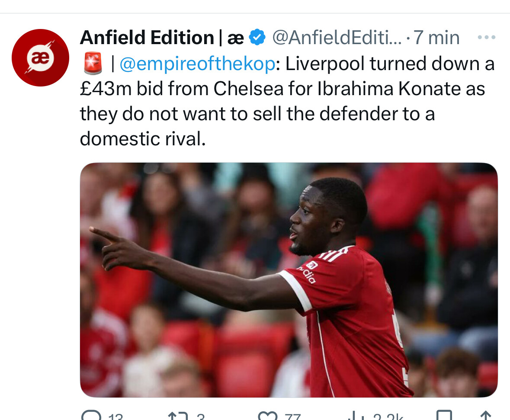
Task: Click the Anfield Edition | æ account name
Action: point(162,38)
